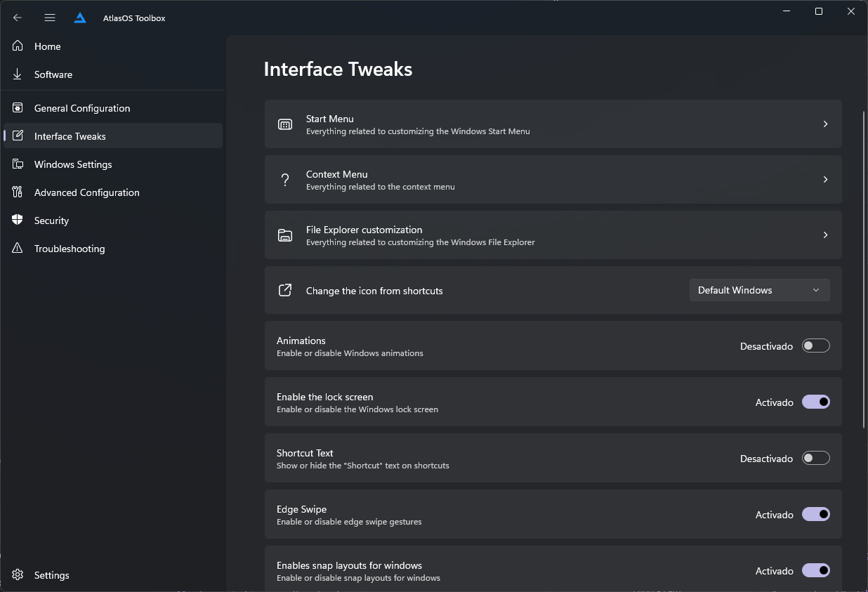Click the Change the icon from shortcuts label
The width and height of the screenshot is (868, 592).
coord(374,291)
